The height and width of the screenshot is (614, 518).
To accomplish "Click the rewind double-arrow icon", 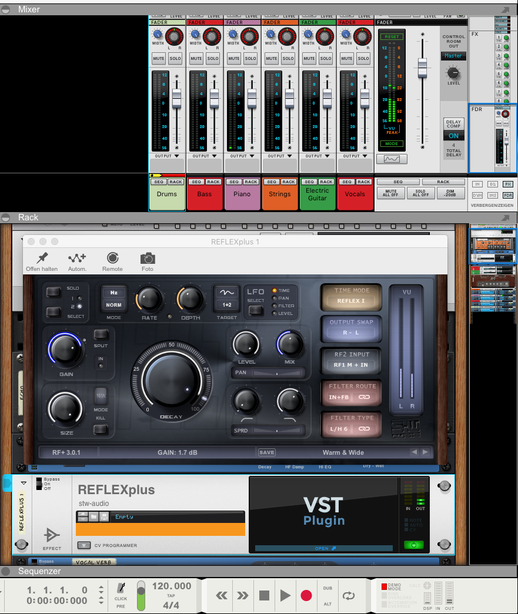I will coord(222,596).
